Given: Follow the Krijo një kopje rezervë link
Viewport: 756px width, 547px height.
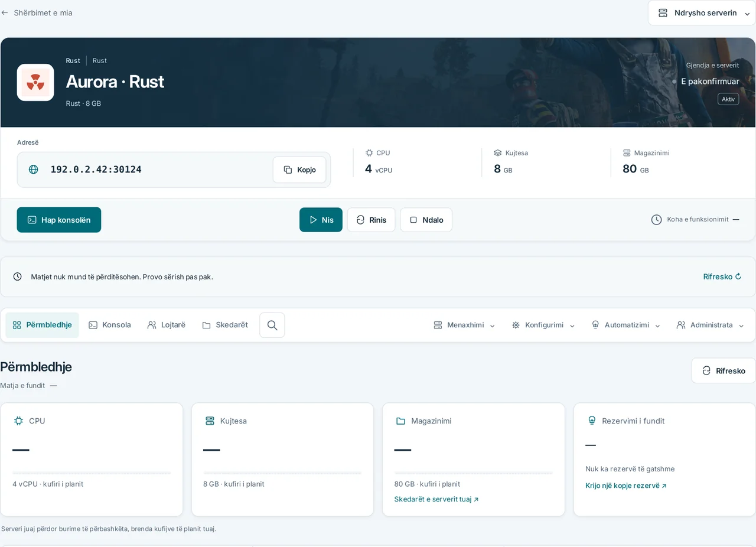Looking at the screenshot, I should 626,486.
